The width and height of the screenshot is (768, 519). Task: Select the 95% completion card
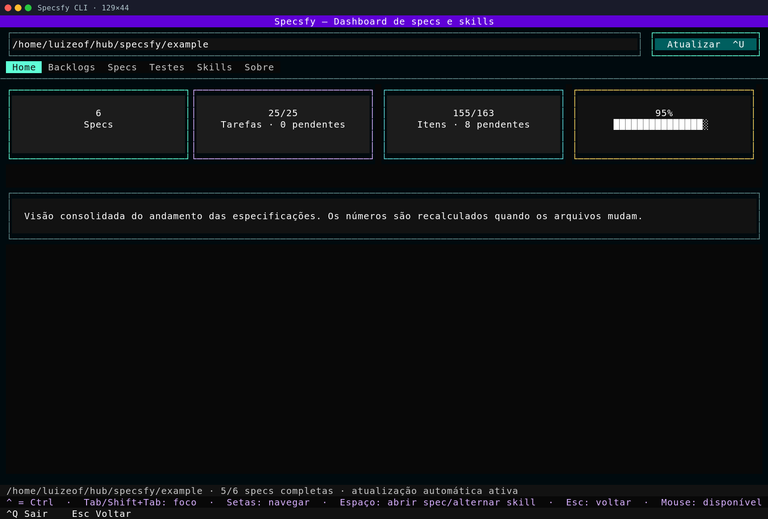[664, 124]
